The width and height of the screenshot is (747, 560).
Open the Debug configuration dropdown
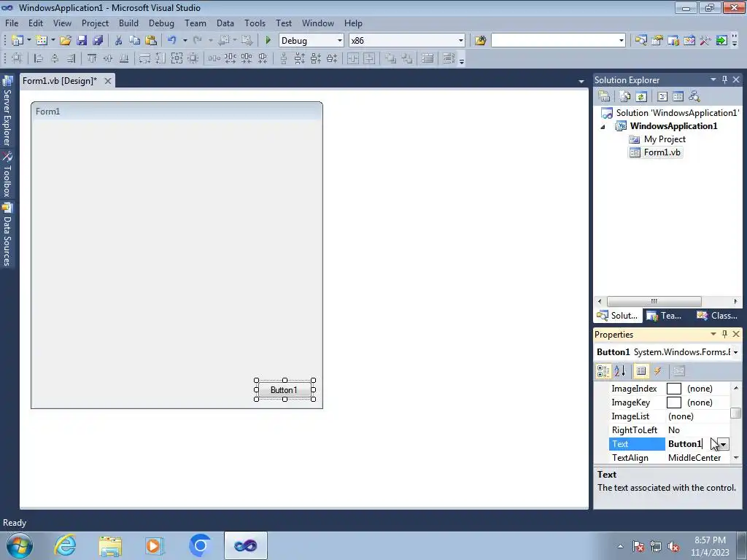[340, 41]
